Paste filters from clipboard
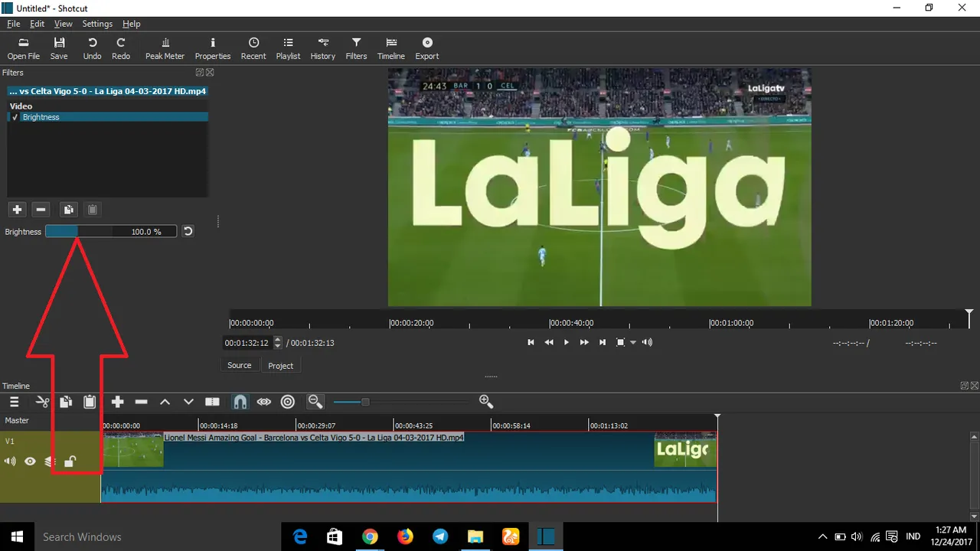 tap(92, 210)
